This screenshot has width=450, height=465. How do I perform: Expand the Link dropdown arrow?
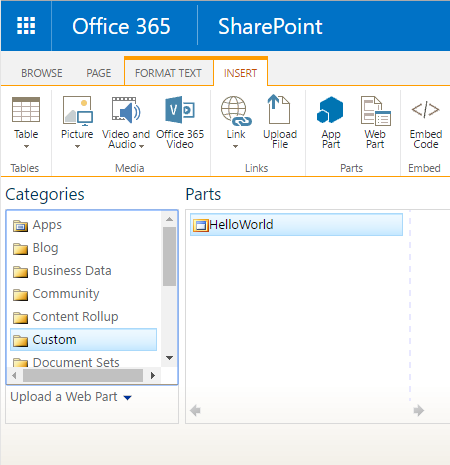click(x=236, y=146)
